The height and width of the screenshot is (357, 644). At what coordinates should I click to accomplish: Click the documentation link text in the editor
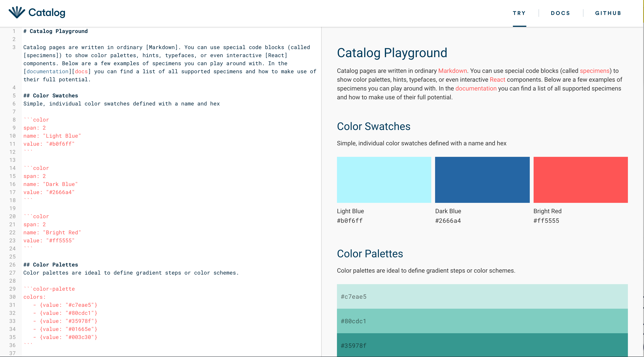[47, 71]
